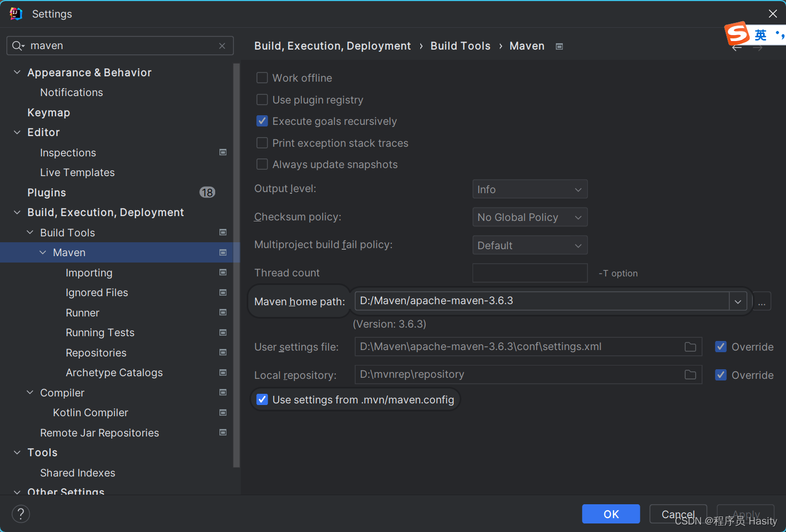Click the project-level icon beside the Maven breadcrumb

pyautogui.click(x=559, y=46)
